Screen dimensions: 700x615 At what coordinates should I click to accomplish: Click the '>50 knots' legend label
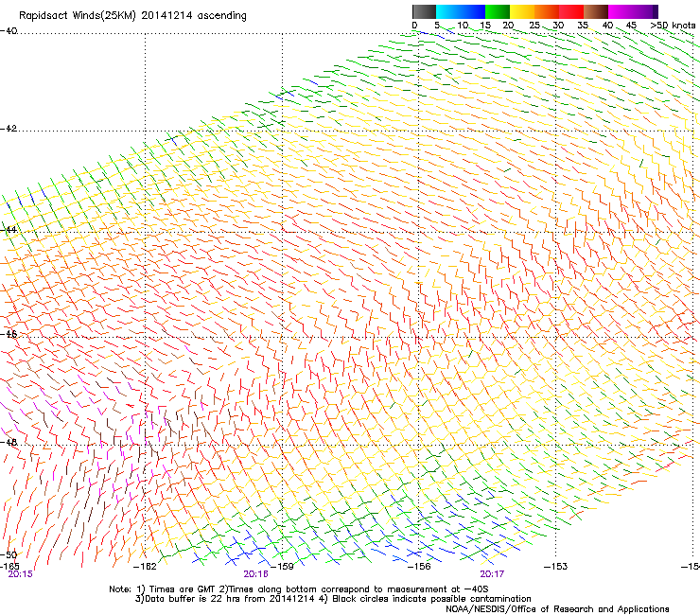(673, 26)
